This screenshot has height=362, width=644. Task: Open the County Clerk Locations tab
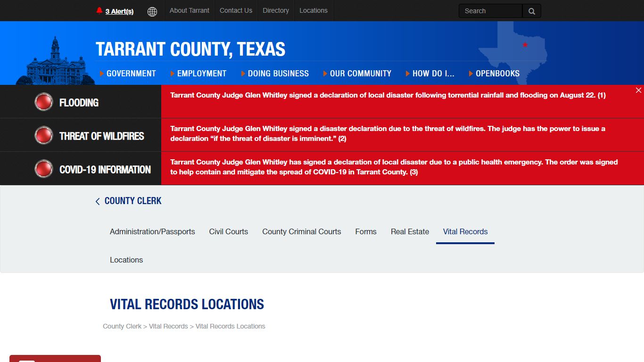(126, 260)
